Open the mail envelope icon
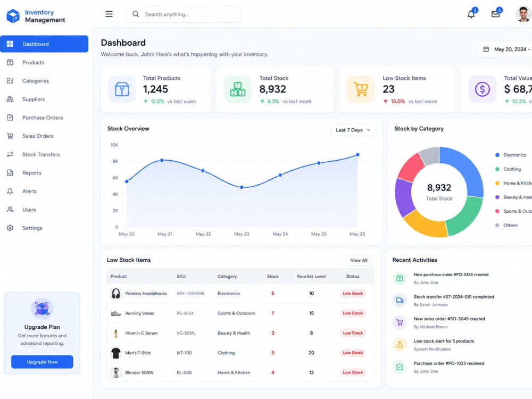The height and width of the screenshot is (399, 532). click(x=495, y=14)
